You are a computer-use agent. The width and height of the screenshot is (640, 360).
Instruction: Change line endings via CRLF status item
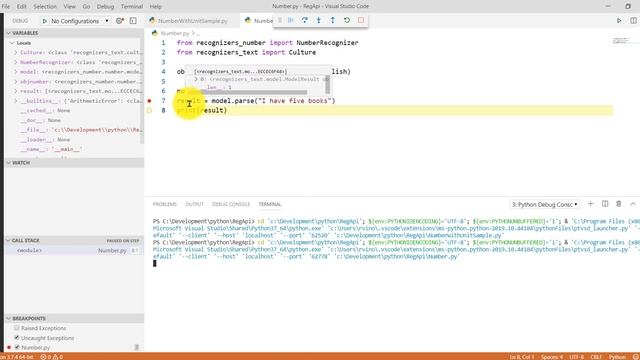coord(596,357)
